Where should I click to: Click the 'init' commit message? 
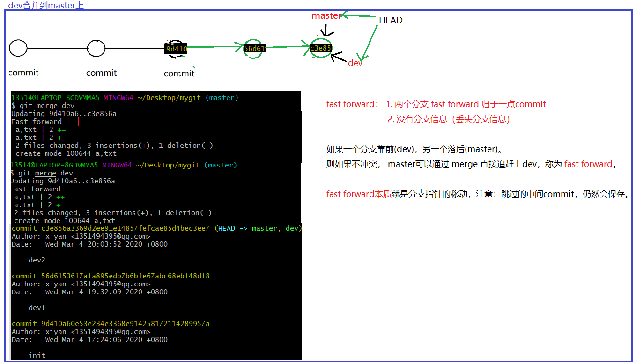(x=37, y=356)
